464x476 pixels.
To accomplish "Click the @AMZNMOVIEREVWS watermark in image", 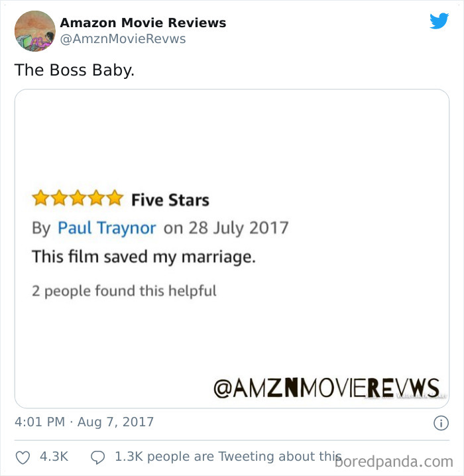I will (x=327, y=388).
